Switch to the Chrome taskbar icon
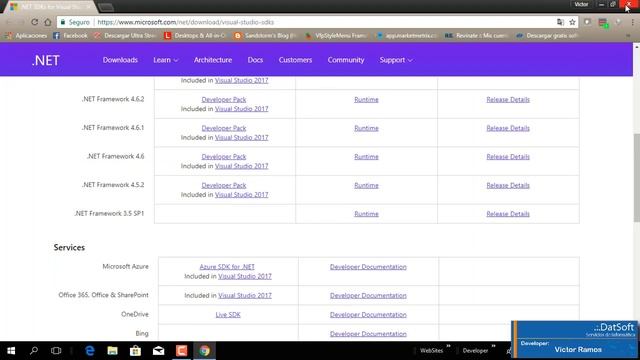This screenshot has width=640, height=360. (204, 350)
